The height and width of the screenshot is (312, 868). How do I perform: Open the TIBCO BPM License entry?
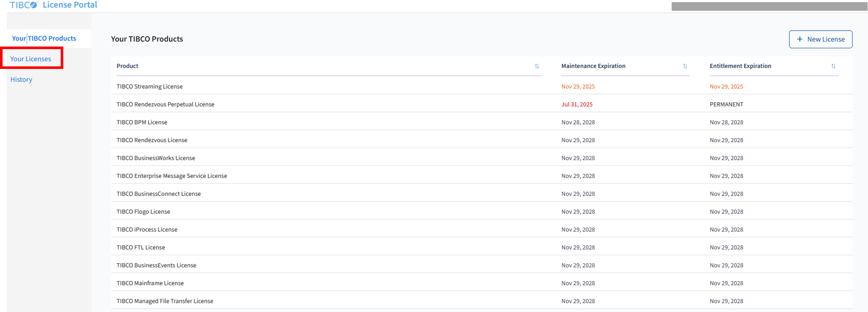(x=142, y=122)
